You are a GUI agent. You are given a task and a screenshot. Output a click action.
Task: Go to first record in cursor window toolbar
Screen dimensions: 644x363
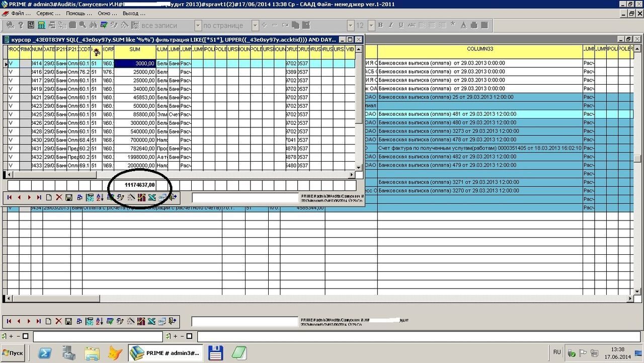[9, 197]
